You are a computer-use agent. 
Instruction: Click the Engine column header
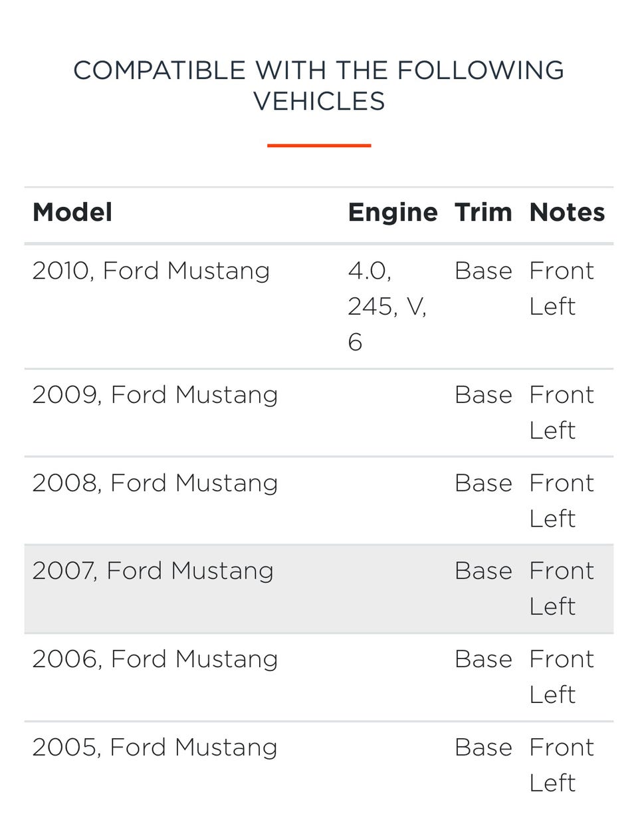392,213
